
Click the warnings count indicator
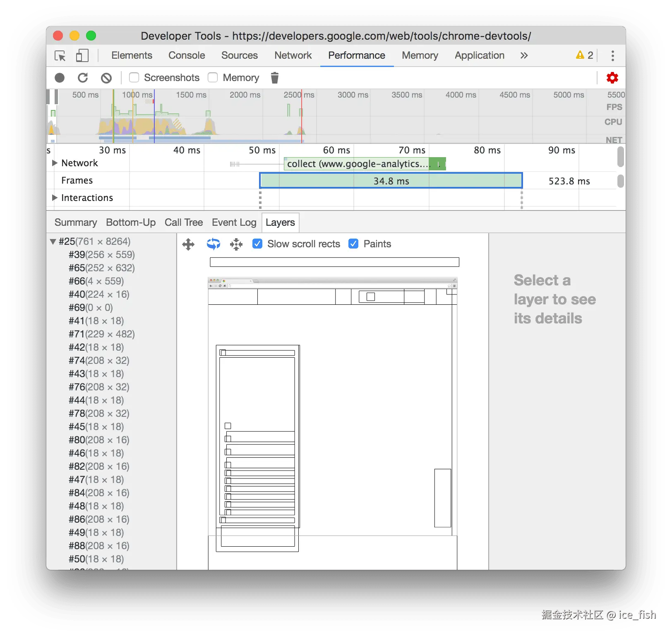click(585, 55)
